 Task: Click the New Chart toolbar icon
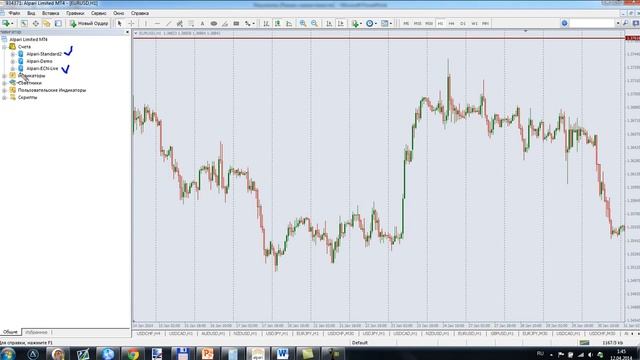[x=6, y=24]
